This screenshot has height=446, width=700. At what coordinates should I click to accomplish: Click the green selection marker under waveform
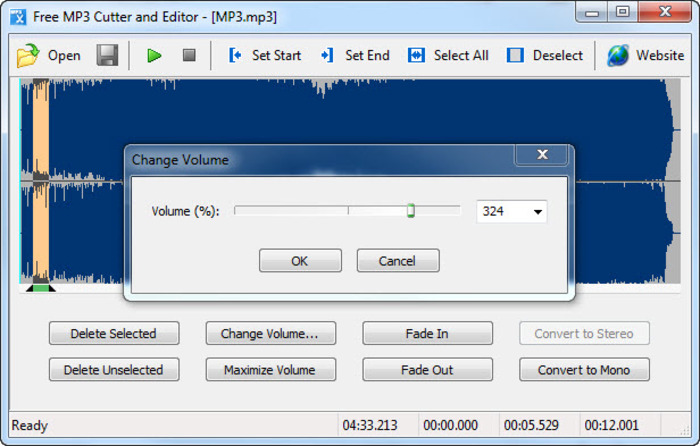[x=40, y=288]
